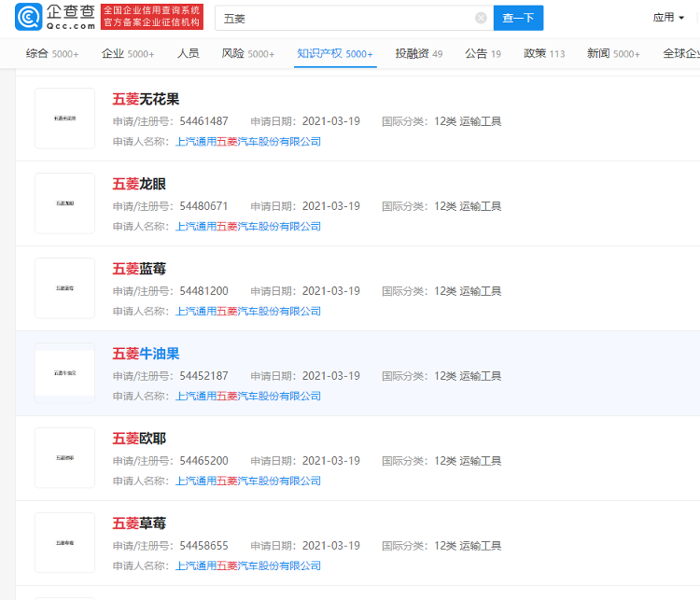The image size is (700, 600).
Task: Click the 五菱草莓 trademark thumbnail
Action: pos(64,542)
